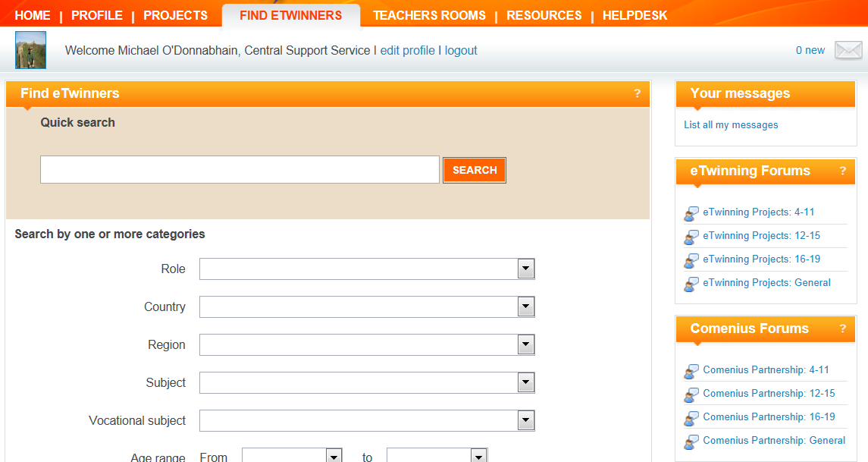Switch to the RESOURCES tab
Screen dimensions: 868x462
coord(544,15)
